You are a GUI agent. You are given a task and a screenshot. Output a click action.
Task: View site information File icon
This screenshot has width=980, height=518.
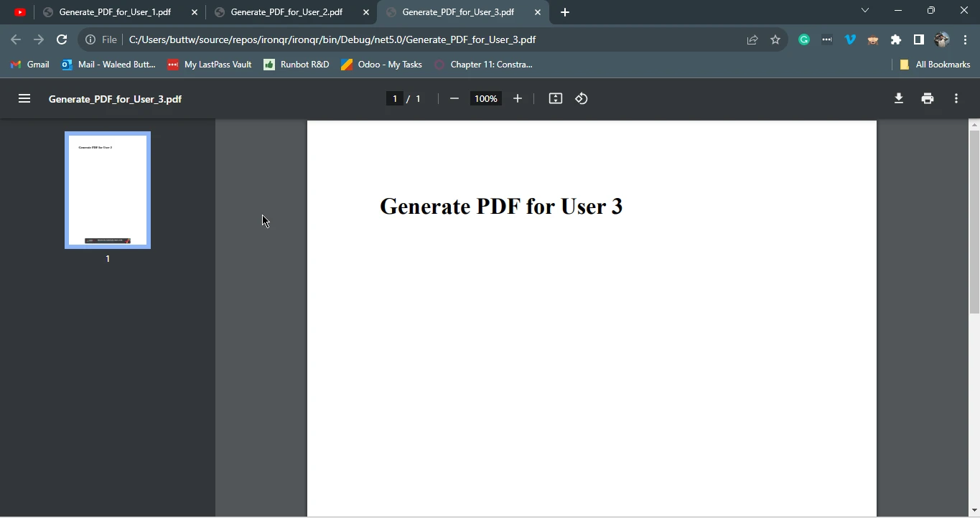coord(101,39)
